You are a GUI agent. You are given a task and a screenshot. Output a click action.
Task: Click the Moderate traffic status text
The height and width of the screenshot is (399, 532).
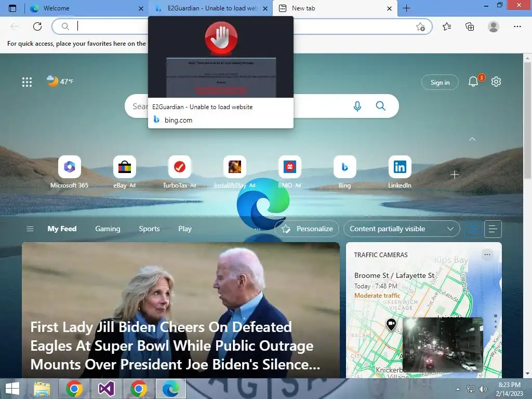[x=377, y=296]
